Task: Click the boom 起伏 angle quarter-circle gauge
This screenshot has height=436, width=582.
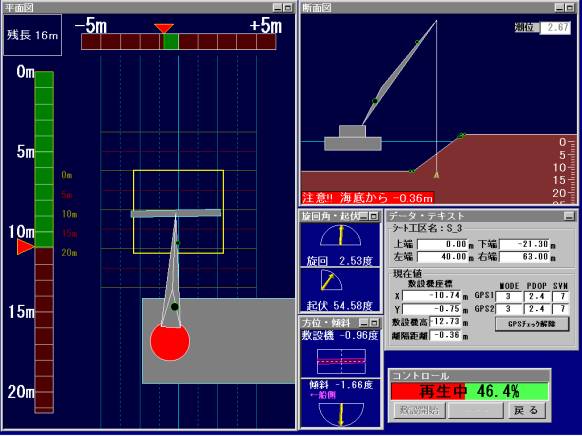Action: tap(331, 280)
